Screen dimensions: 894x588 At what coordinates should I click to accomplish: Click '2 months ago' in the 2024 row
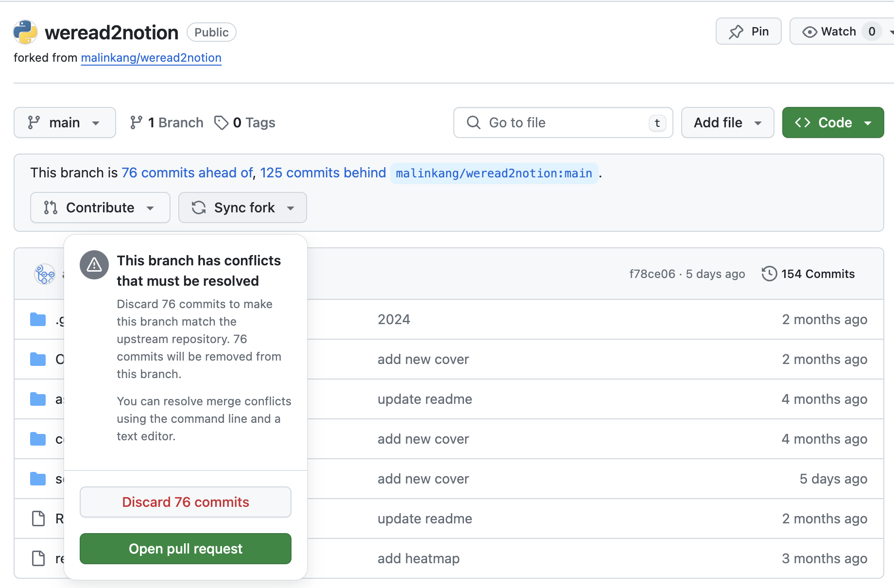[x=825, y=319]
